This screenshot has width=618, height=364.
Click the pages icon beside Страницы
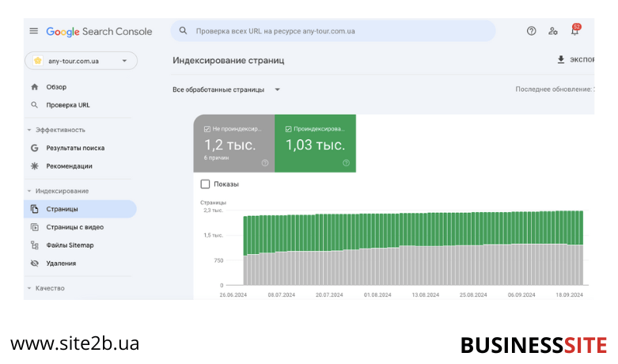tap(35, 209)
